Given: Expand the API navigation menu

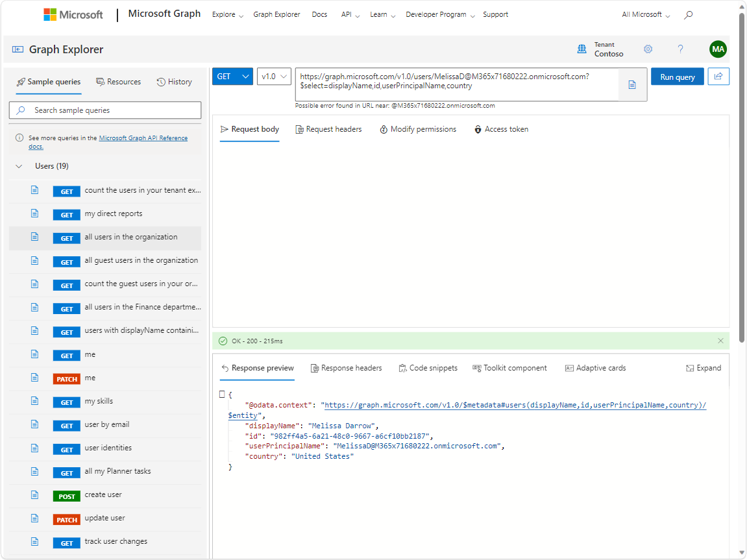Looking at the screenshot, I should [x=350, y=15].
